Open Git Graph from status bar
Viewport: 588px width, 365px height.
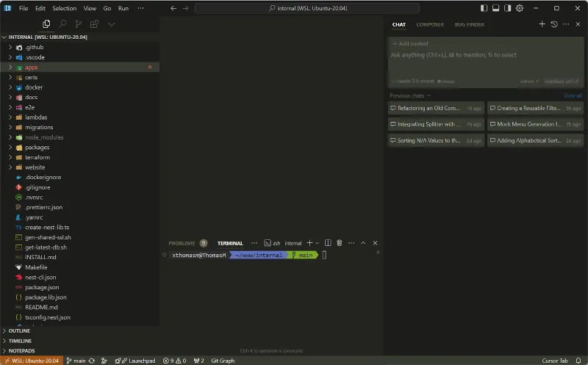tap(223, 361)
